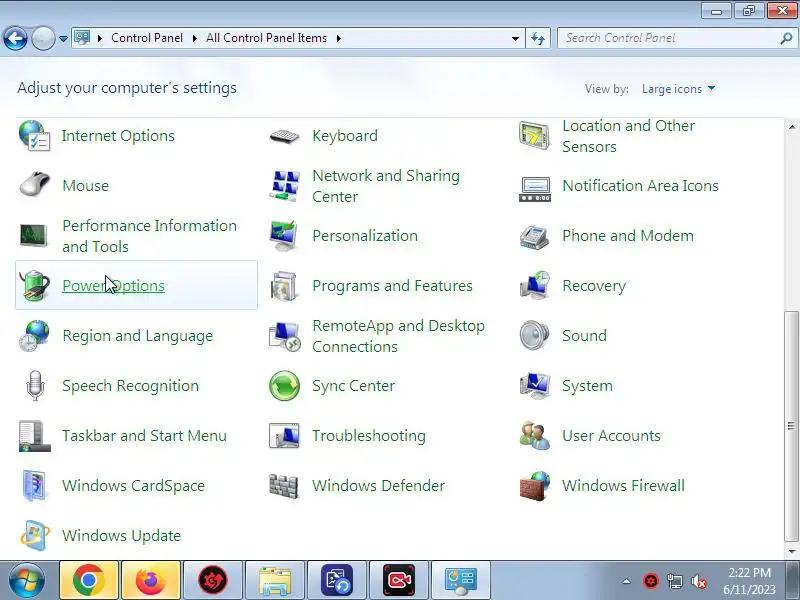Click the Sound speaker icon
Screen dimensions: 800x600
click(534, 335)
